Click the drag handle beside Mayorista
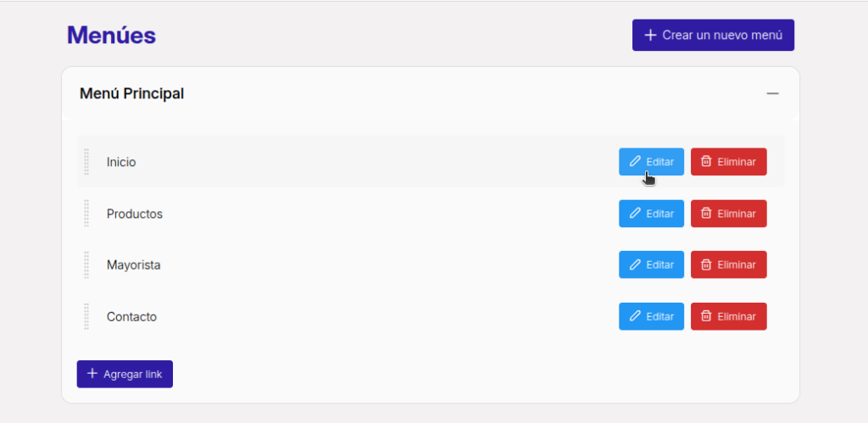This screenshot has width=868, height=423. (x=86, y=264)
